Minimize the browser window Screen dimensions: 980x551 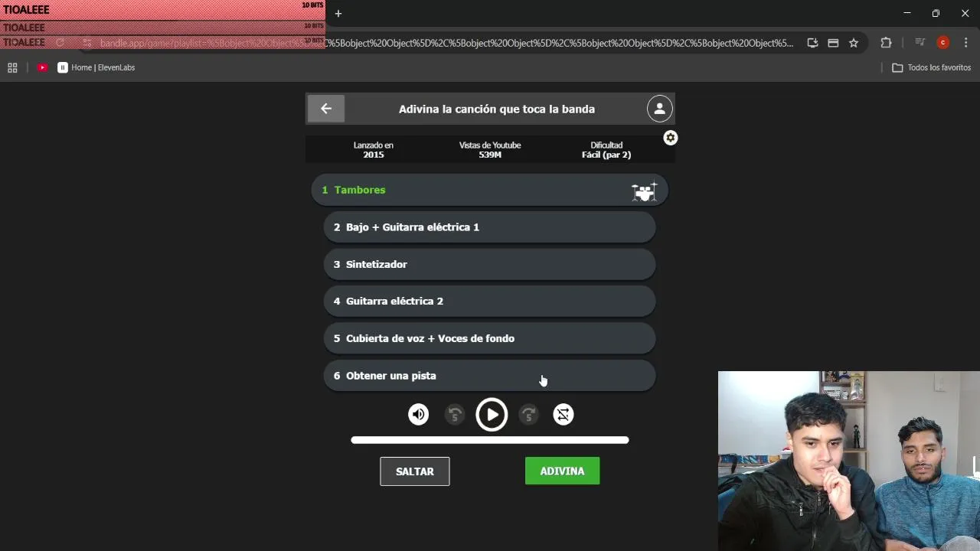907,13
